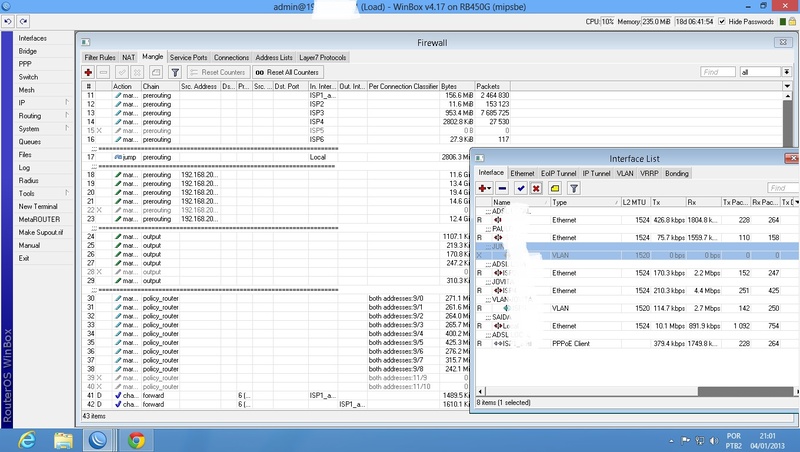Disable the selected rule with Firewall X icon
This screenshot has height=452, width=800.
[137, 72]
